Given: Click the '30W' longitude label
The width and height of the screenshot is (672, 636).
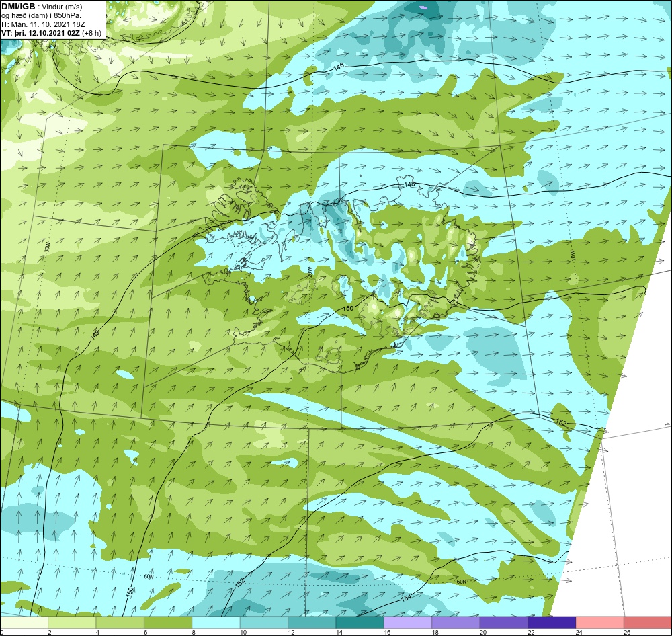Looking at the screenshot, I should click(47, 248).
